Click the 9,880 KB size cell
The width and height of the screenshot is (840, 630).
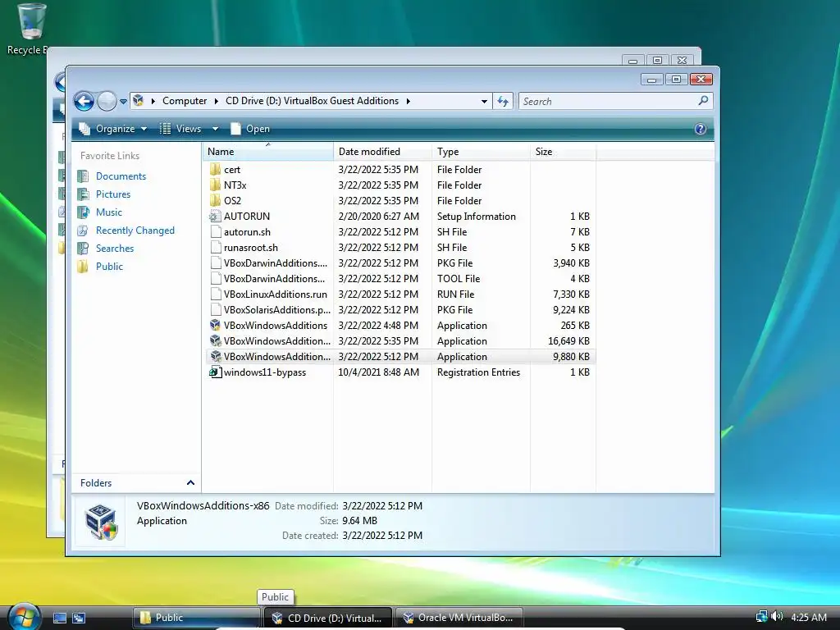[571, 356]
